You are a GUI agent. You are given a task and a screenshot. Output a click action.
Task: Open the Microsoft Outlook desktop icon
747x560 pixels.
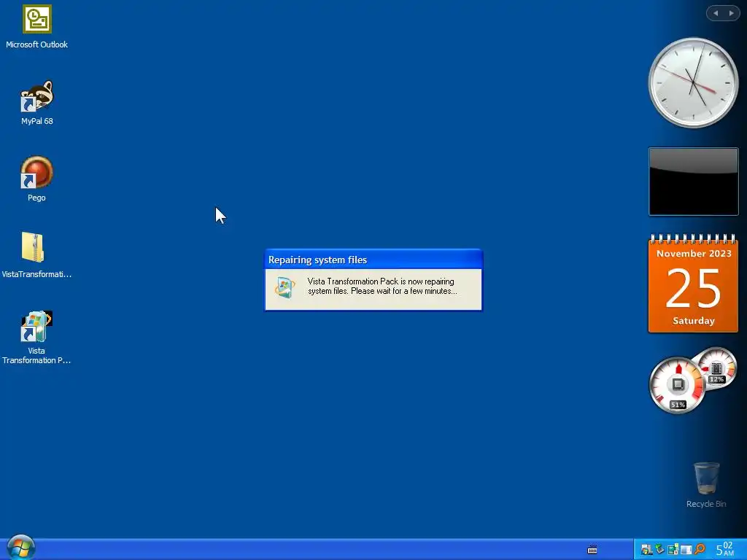click(x=36, y=27)
